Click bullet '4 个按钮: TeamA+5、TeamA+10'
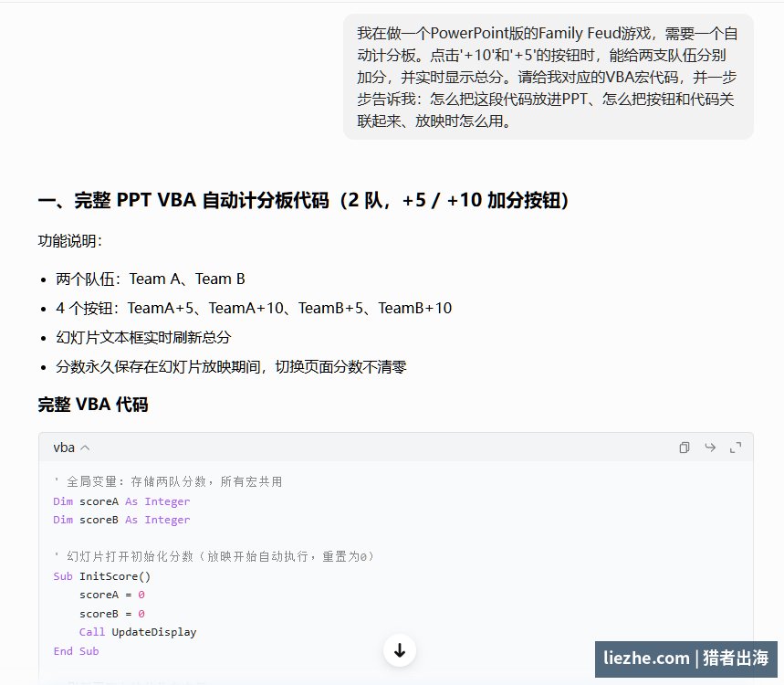The width and height of the screenshot is (784, 685). (x=254, y=308)
